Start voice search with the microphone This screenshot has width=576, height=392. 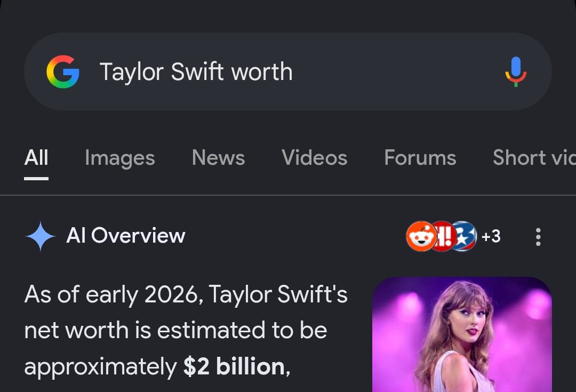click(x=516, y=71)
